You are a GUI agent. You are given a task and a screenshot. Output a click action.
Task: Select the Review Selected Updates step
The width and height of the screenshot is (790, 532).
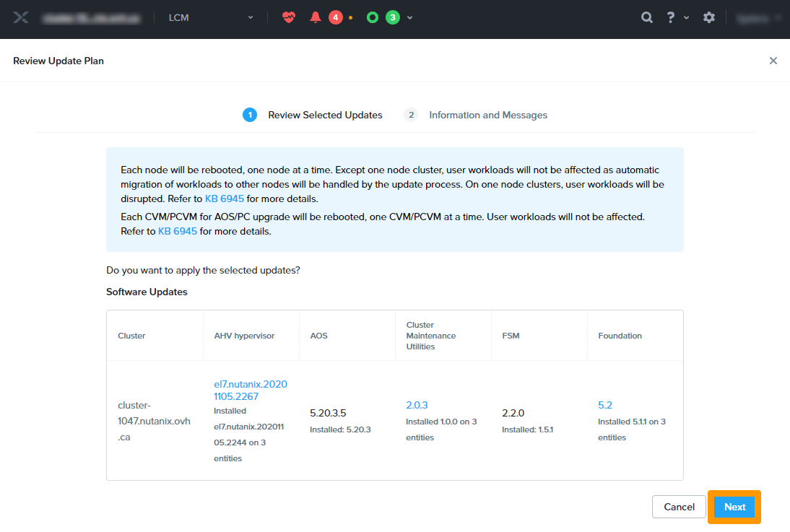[325, 115]
